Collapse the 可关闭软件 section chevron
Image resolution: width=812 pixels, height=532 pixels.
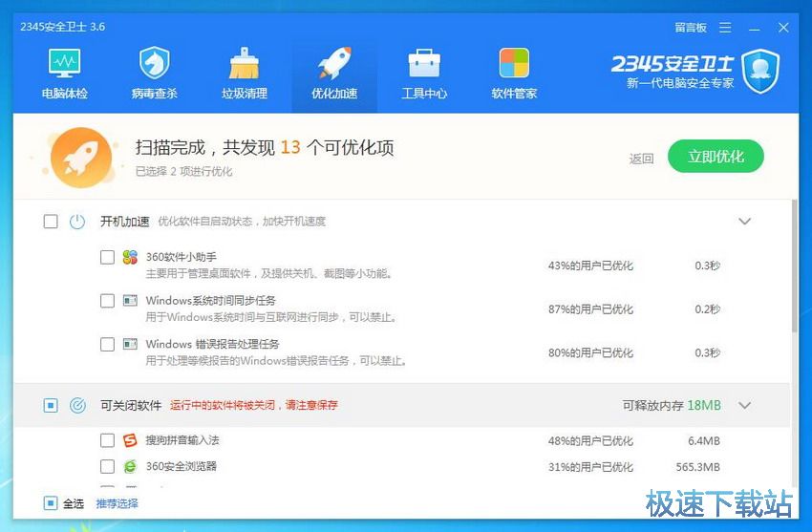745,405
